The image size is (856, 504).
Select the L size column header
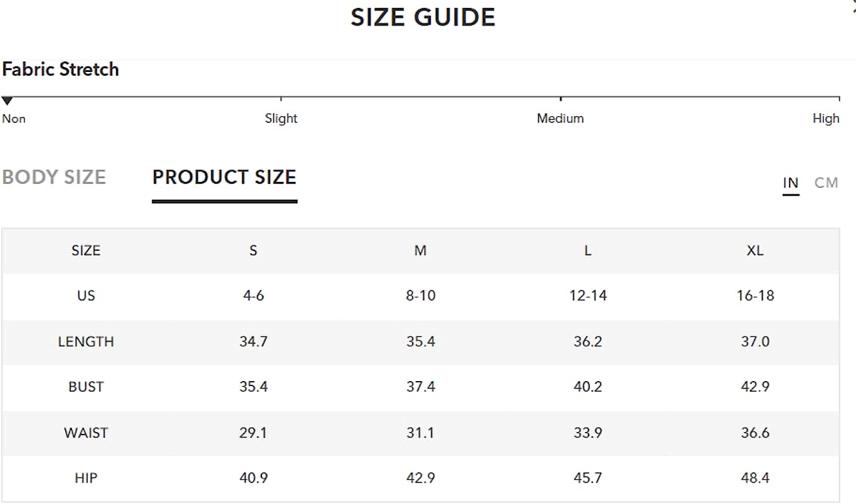point(588,251)
